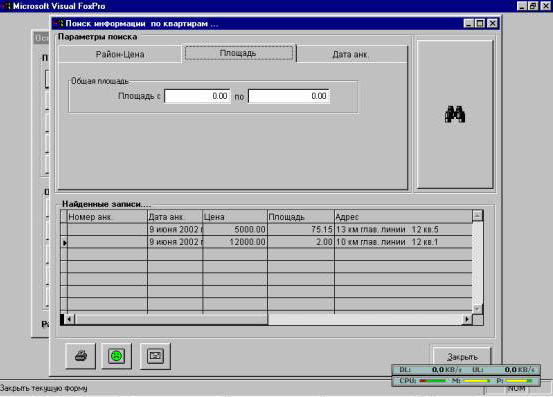Click the form card icon button
Screen dimensions: 553x397
(x=155, y=356)
